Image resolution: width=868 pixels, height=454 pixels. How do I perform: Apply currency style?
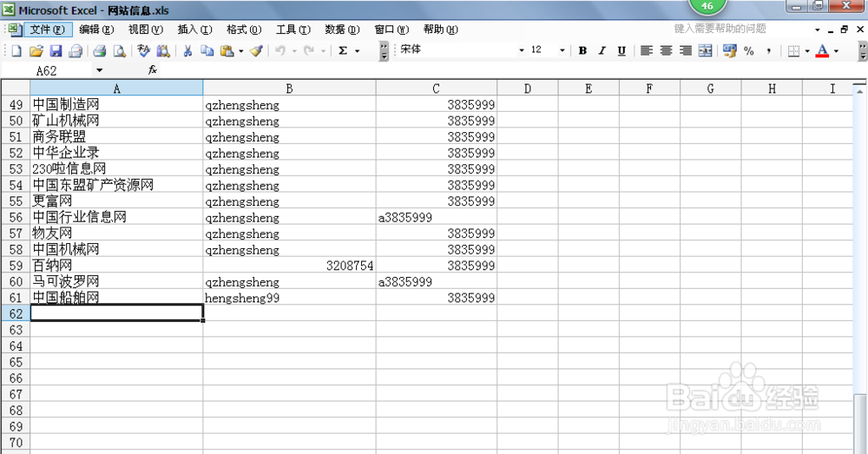(730, 51)
